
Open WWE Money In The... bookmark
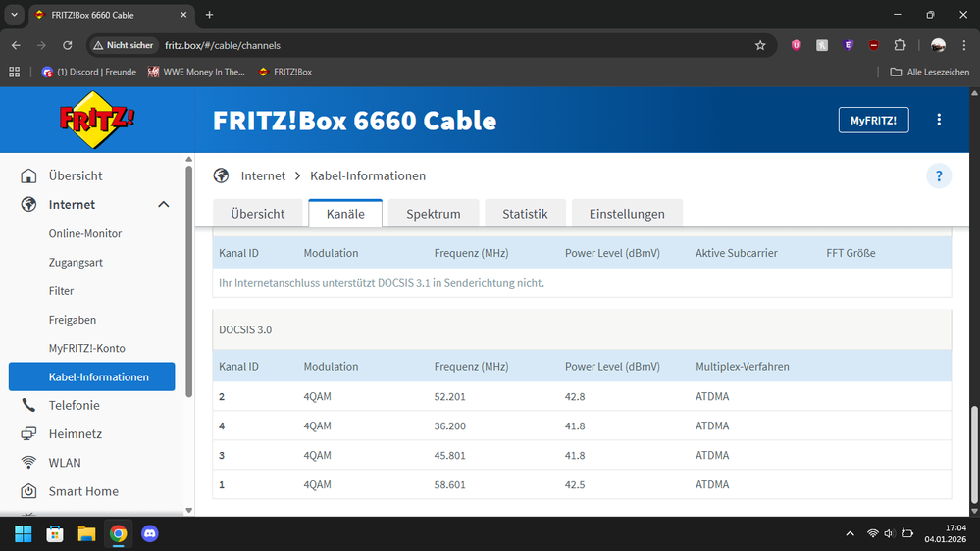tap(196, 72)
